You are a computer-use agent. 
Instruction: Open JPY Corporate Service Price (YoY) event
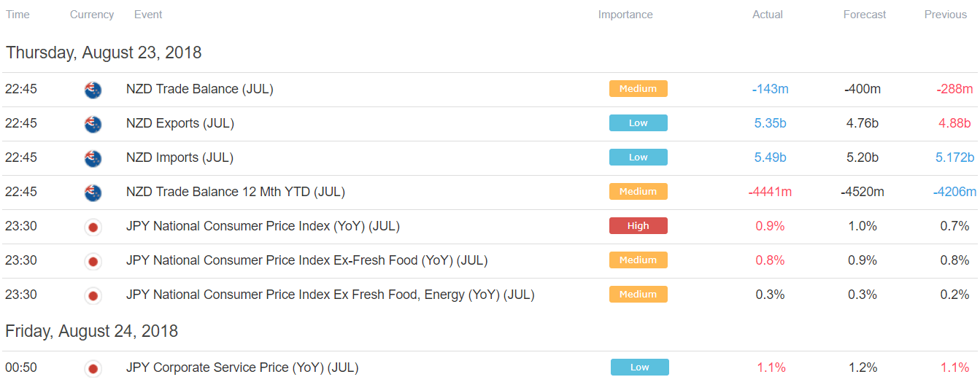[x=242, y=367]
